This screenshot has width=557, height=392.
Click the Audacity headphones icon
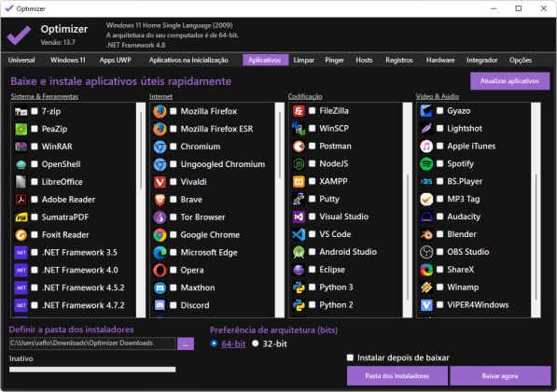[x=426, y=217]
